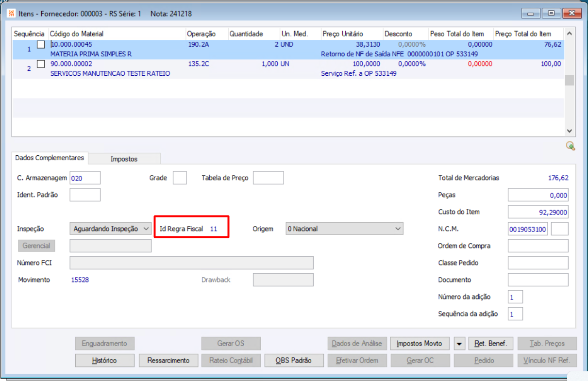Viewport: 588px width, 381px height.
Task: Click MATERIA PRIMA SIMPLES R description
Action: [x=91, y=54]
